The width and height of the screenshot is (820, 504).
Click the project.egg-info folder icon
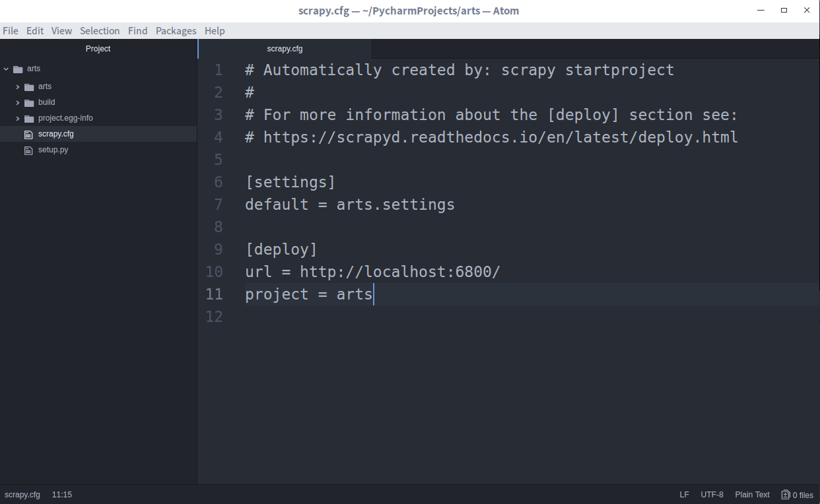(x=30, y=118)
